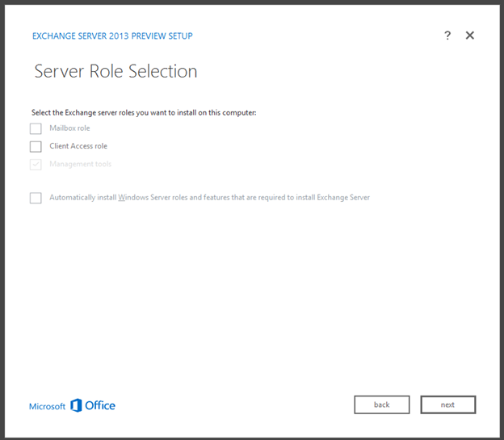Click the Management tools label

tap(80, 164)
